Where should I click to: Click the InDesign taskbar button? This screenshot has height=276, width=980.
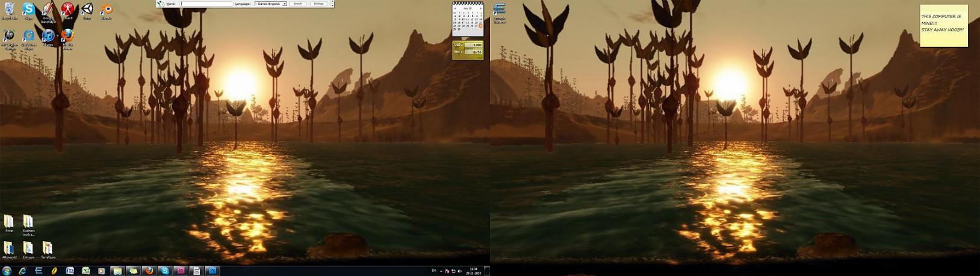pyautogui.click(x=181, y=271)
